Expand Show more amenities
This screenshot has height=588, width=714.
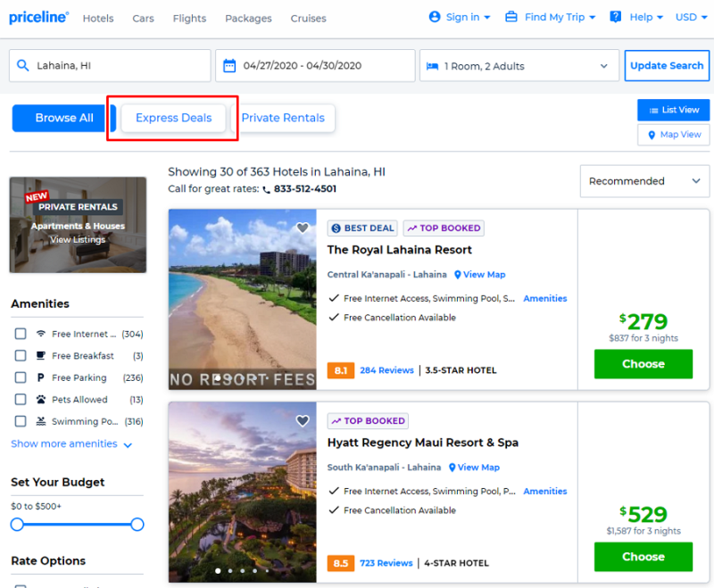tap(71, 443)
